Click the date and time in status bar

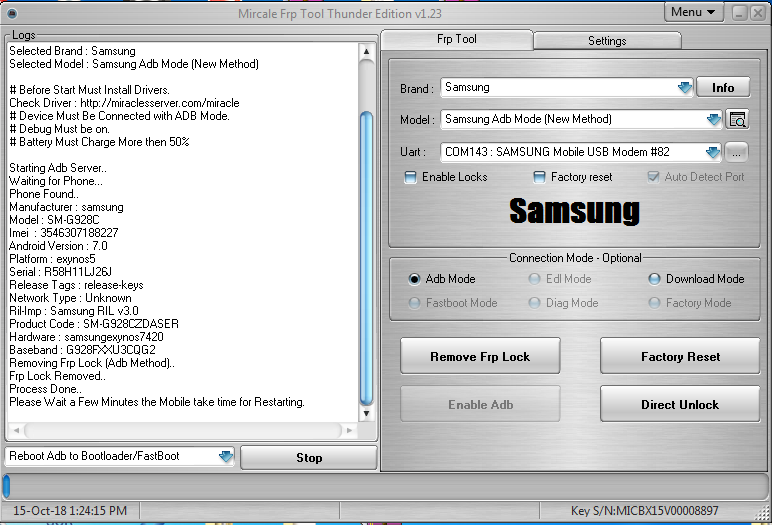pos(70,511)
